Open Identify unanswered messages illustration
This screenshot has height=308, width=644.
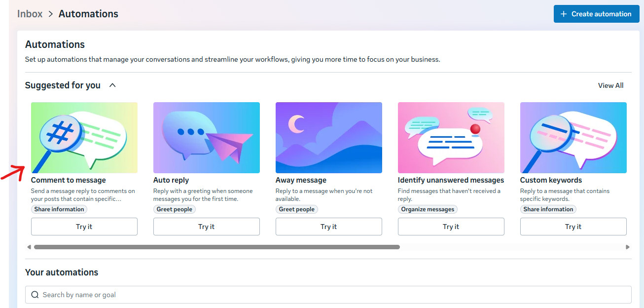pyautogui.click(x=451, y=138)
